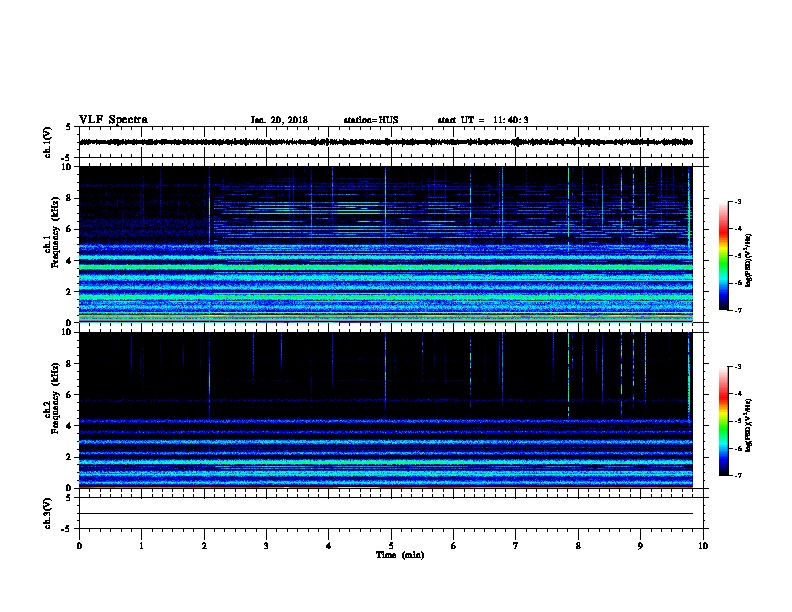Click the time axis tick label "3"
Image resolution: width=792 pixels, height=612 pixels.
266,546
